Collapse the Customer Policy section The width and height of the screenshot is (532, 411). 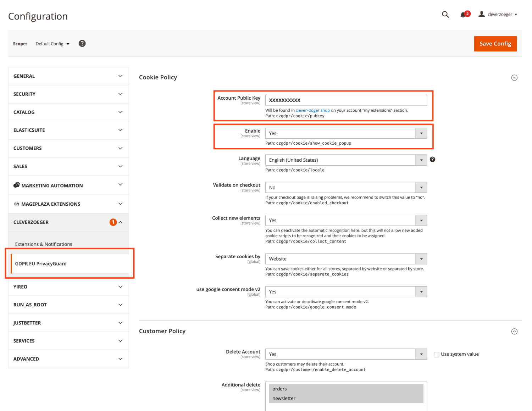[514, 332]
